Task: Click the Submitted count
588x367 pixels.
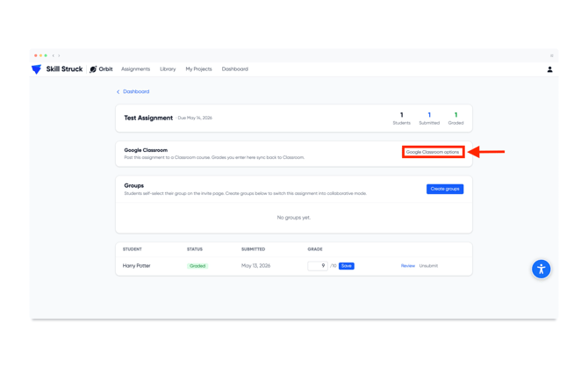Action: [x=429, y=119]
